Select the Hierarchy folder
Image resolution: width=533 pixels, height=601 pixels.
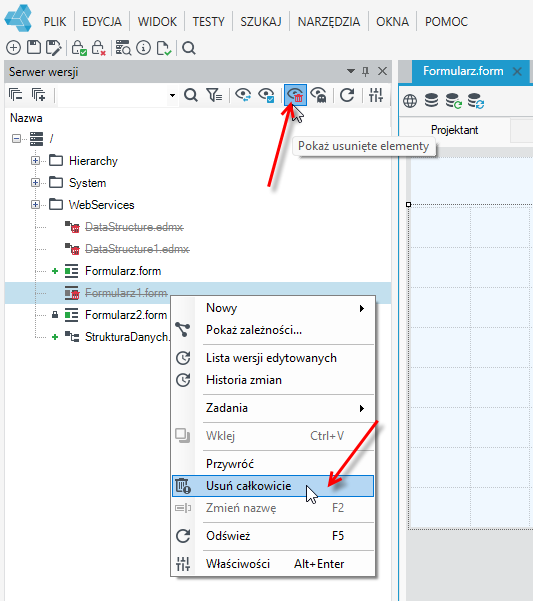[x=93, y=161]
